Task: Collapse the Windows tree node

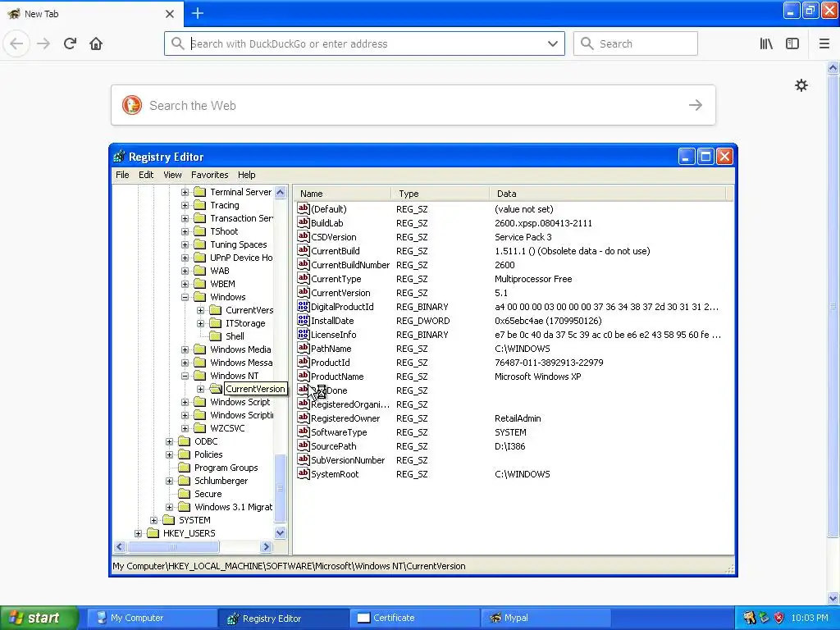Action: [185, 297]
